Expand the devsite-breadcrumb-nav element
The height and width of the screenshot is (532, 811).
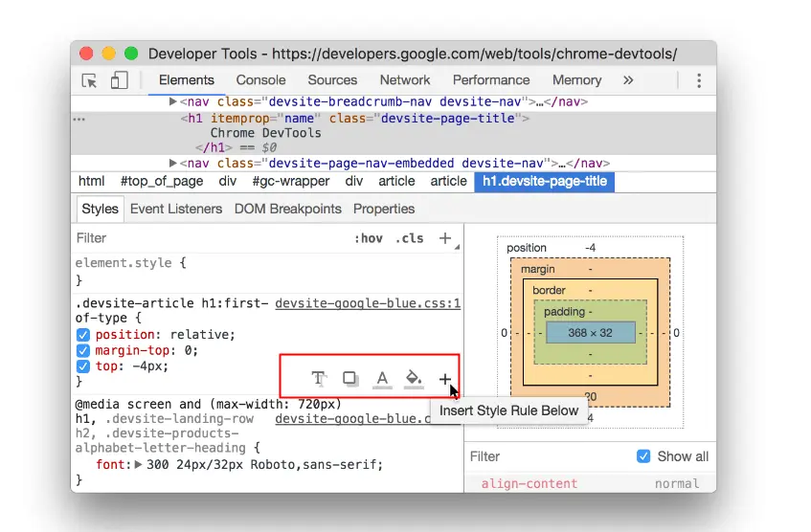point(172,101)
